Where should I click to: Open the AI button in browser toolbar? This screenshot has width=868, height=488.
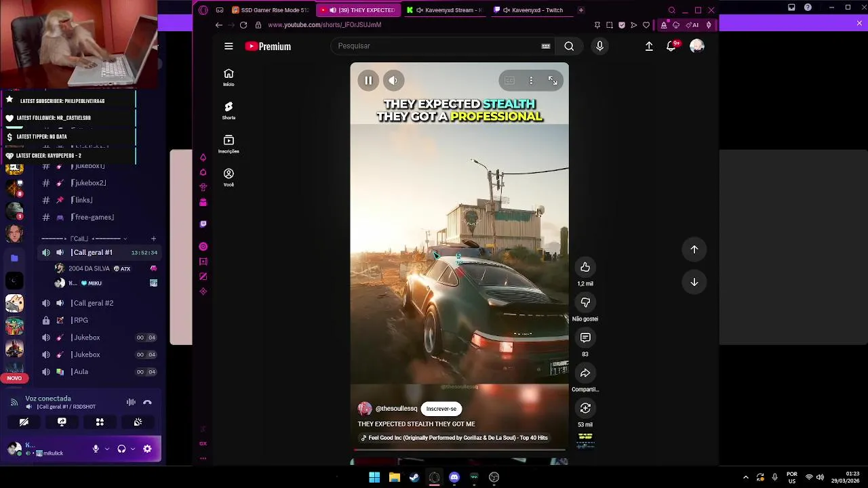tap(692, 25)
